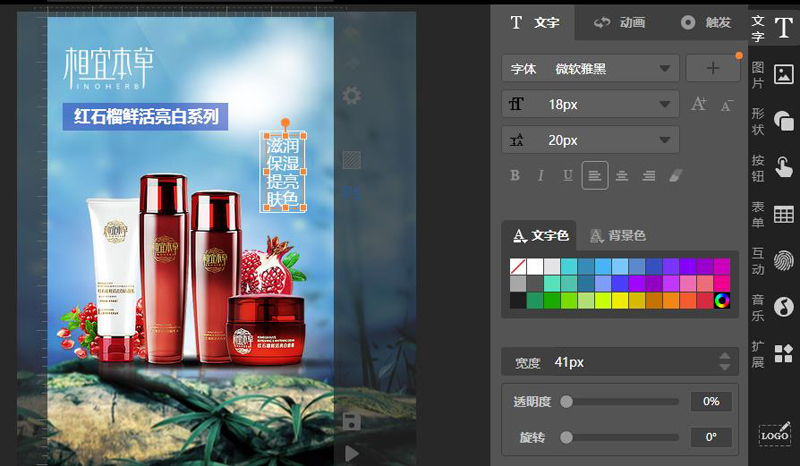Select the 背景色 background color tab
The height and width of the screenshot is (466, 800).
(x=618, y=235)
